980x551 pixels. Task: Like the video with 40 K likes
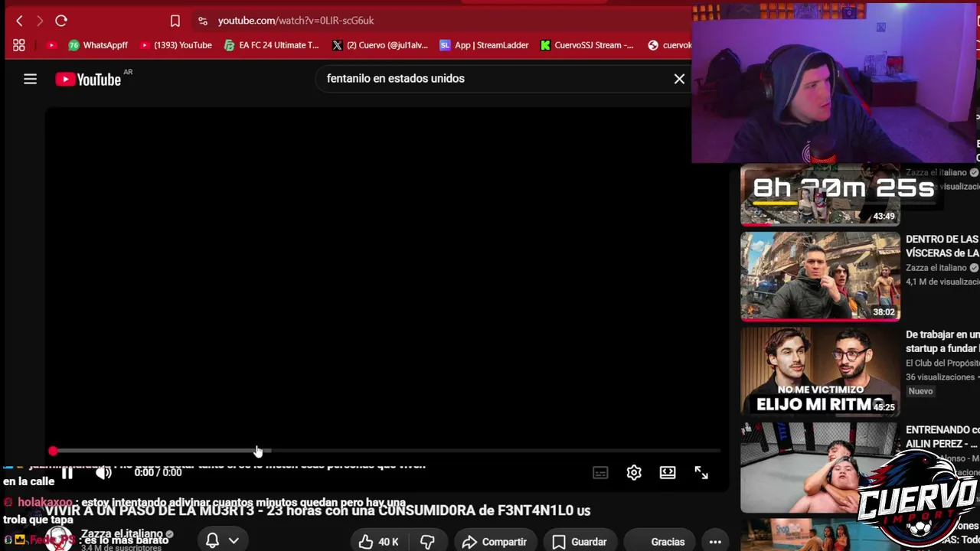pos(378,542)
